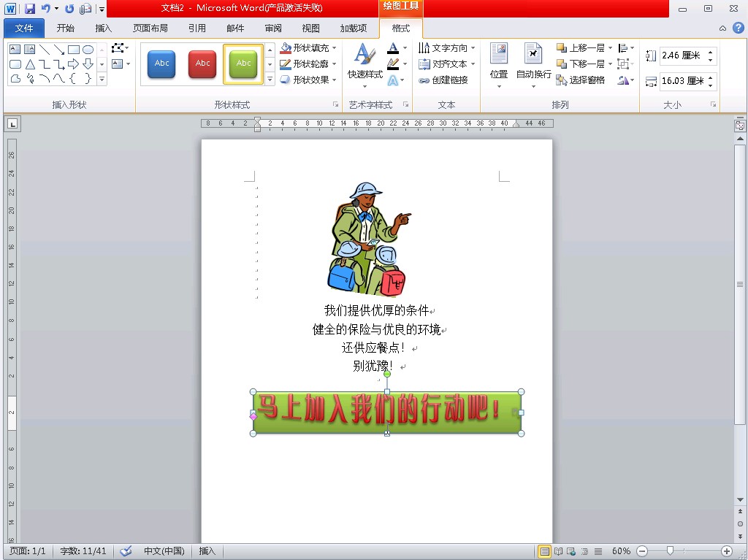The image size is (748, 560).
Task: Switch to full screen reading view
Action: click(559, 551)
